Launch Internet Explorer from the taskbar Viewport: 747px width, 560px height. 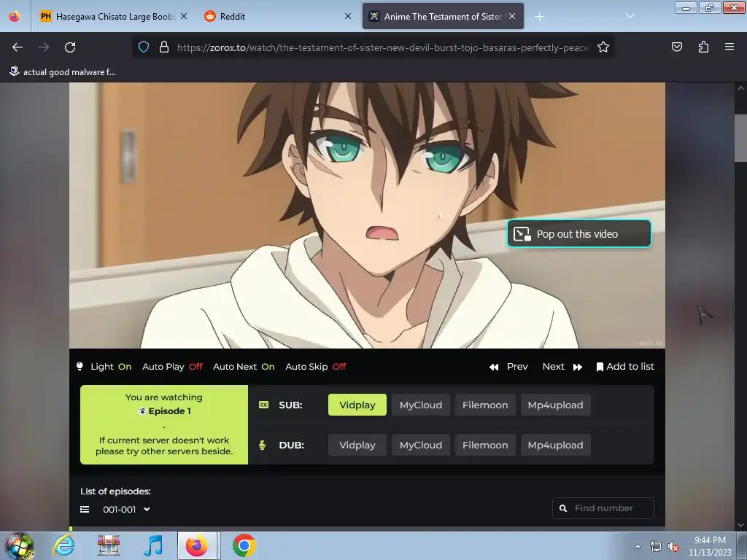click(x=64, y=545)
